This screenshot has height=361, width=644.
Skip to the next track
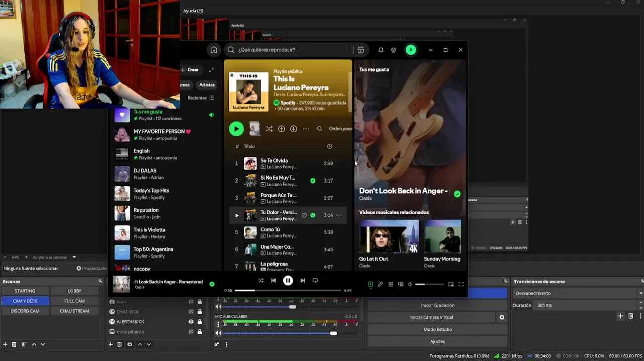pyautogui.click(x=302, y=281)
